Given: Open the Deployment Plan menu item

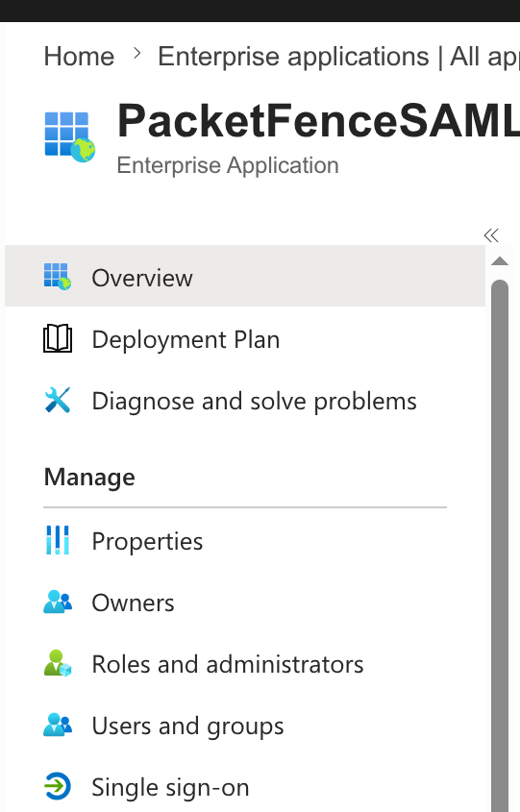Looking at the screenshot, I should 245,338.
